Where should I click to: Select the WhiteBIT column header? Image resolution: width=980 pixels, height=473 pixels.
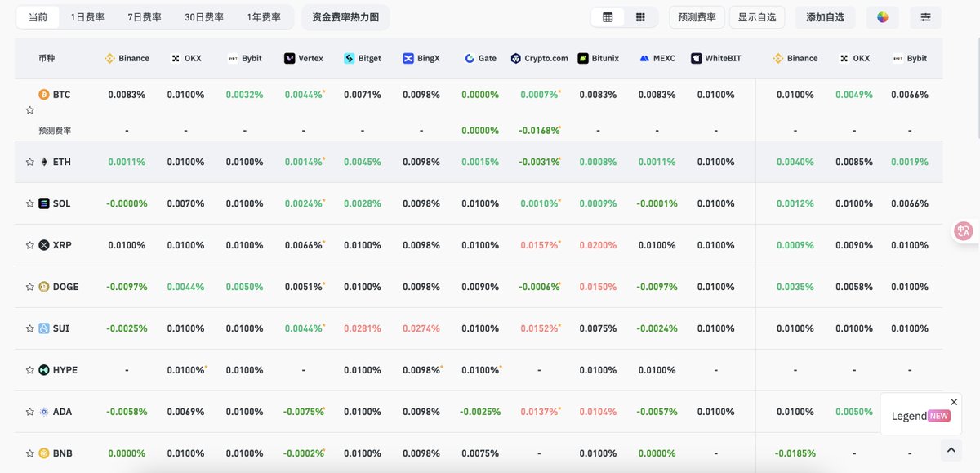pos(715,59)
